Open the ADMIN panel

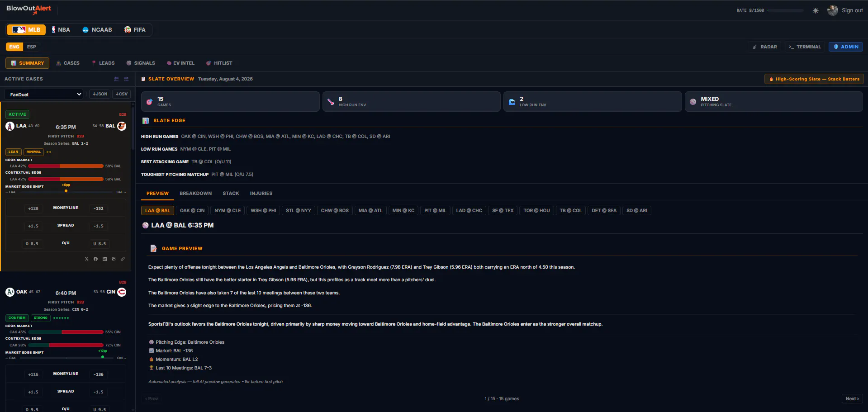(x=846, y=47)
